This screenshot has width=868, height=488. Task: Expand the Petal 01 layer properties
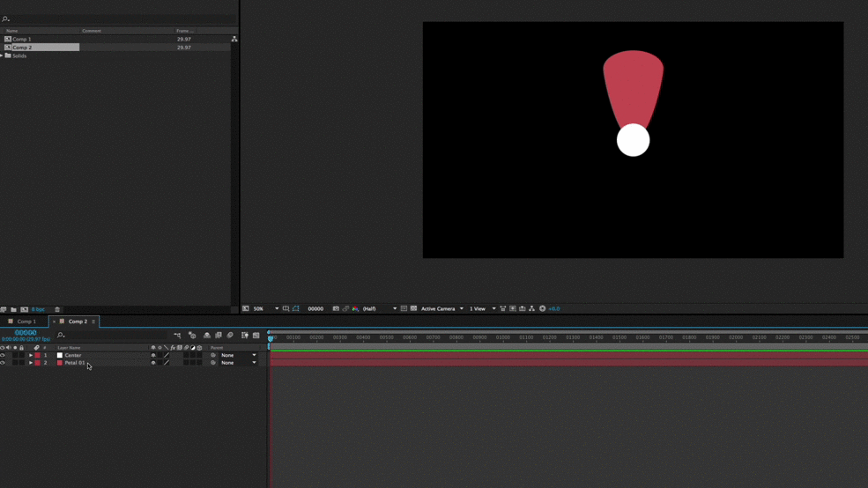31,363
